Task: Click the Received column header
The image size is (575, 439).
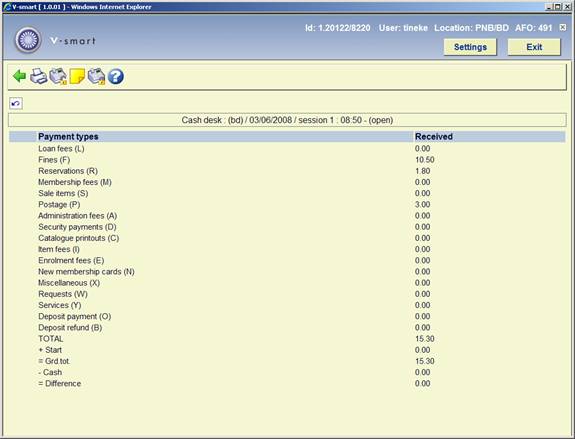Action: 434,136
